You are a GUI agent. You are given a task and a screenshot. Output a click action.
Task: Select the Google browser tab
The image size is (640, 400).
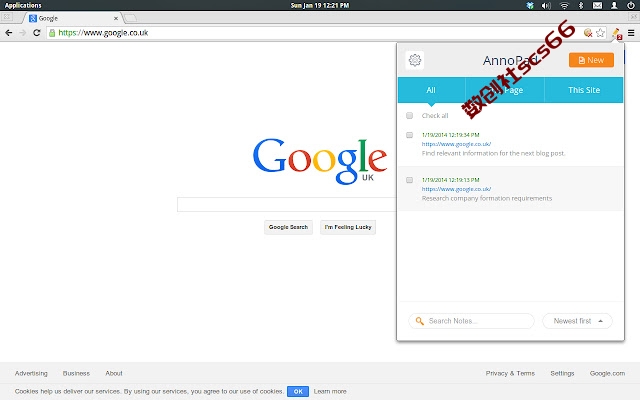[71, 18]
